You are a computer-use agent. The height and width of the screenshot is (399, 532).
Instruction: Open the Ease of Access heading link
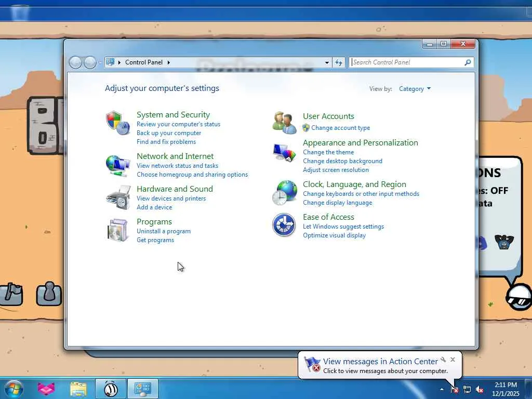tap(328, 217)
